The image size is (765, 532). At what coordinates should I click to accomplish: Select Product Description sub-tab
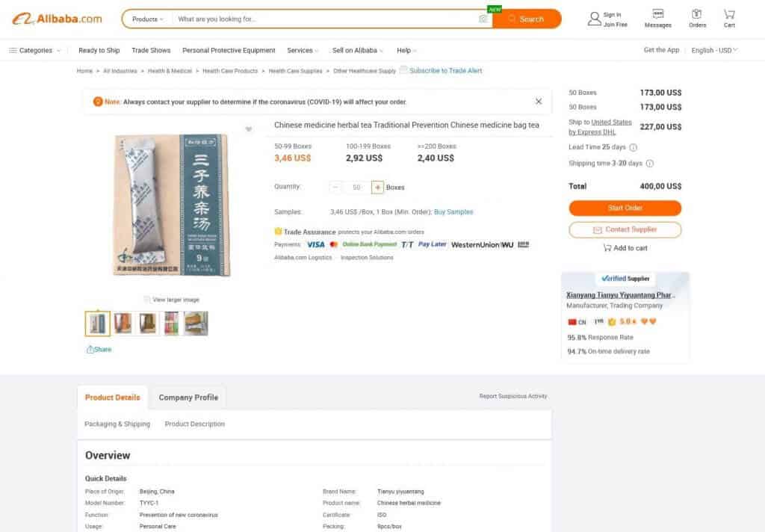[195, 424]
